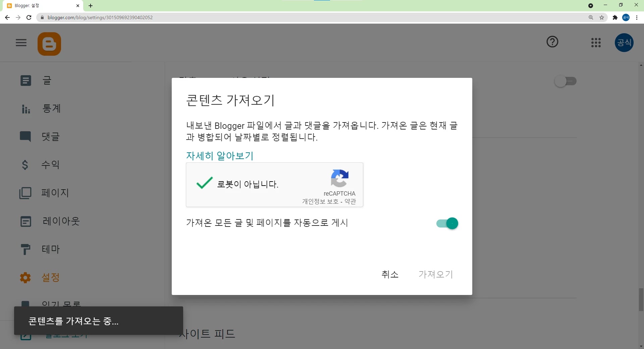Screen dimensions: 644x349
Task: Click the 글 posts icon in sidebar
Action: coord(26,81)
